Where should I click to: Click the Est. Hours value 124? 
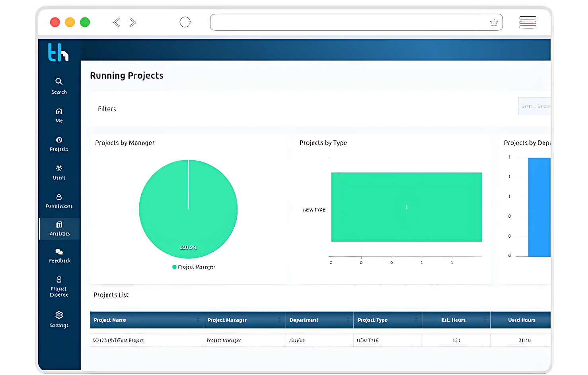[456, 341]
